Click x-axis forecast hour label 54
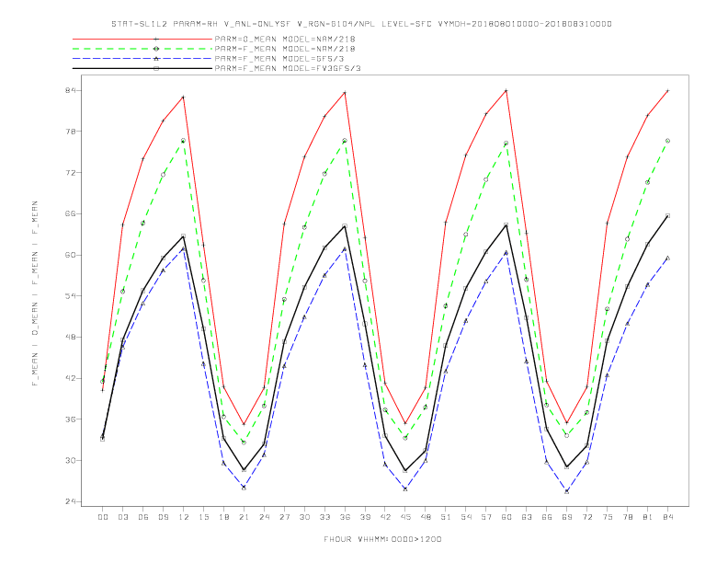 click(466, 517)
